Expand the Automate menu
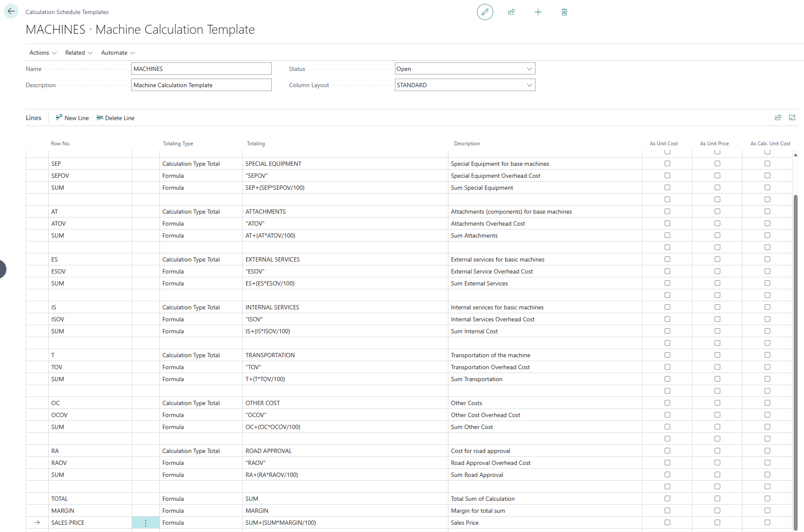Image resolution: width=804 pixels, height=532 pixels. coord(118,53)
